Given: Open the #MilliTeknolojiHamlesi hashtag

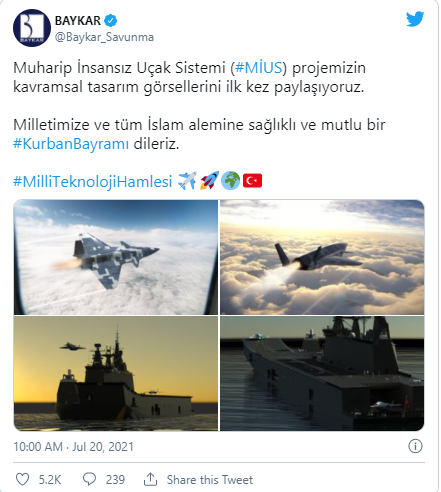Looking at the screenshot, I should [93, 182].
